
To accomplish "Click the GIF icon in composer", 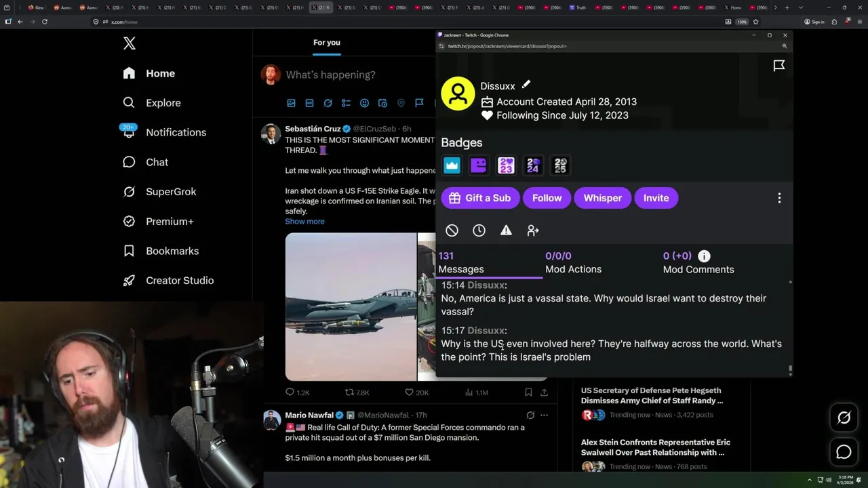I will [x=309, y=103].
